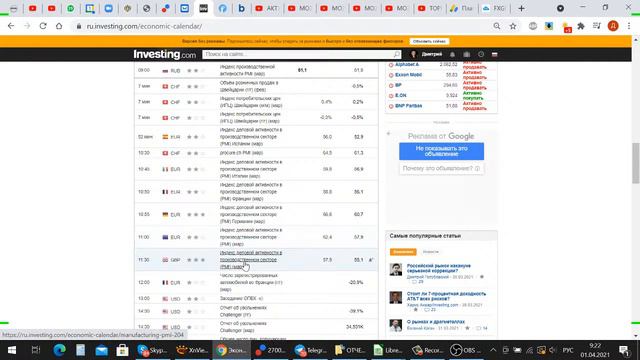640x360 pixels.
Task: Launch Microsoft Edge from the taskbar
Action: [60, 350]
